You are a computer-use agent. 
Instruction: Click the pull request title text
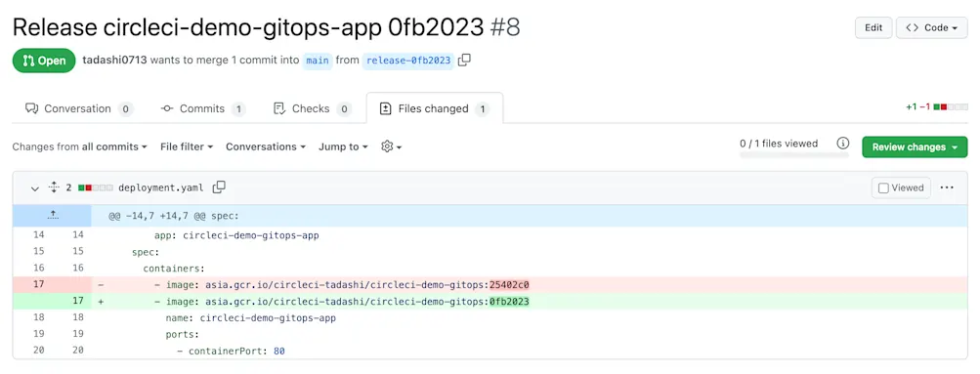[x=248, y=27]
